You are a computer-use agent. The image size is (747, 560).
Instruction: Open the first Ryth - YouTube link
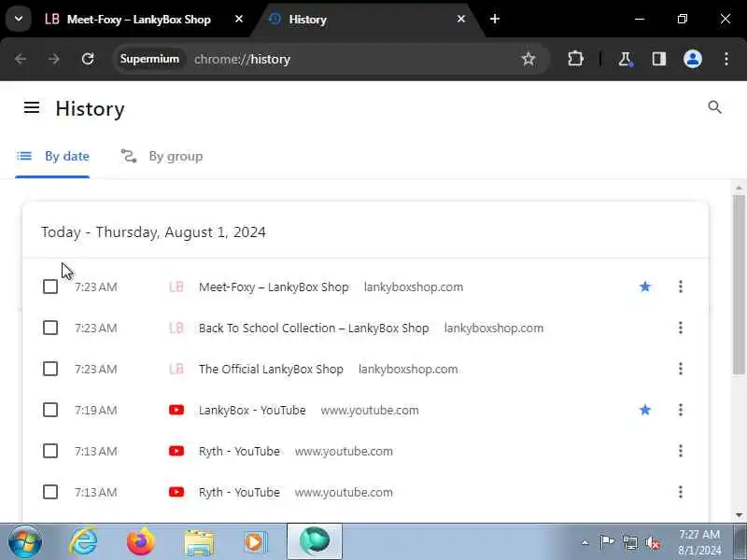click(239, 451)
